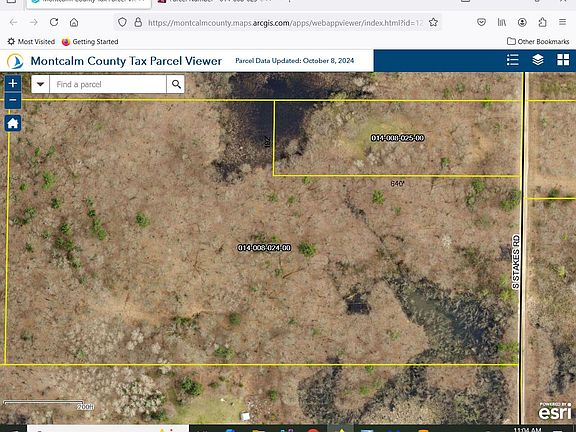576x432 pixels.
Task: Click the Montcalm County sailboat logo
Action: pyautogui.click(x=15, y=61)
